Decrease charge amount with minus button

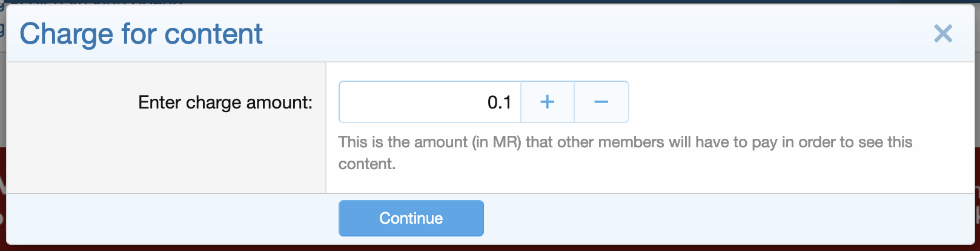click(x=601, y=102)
